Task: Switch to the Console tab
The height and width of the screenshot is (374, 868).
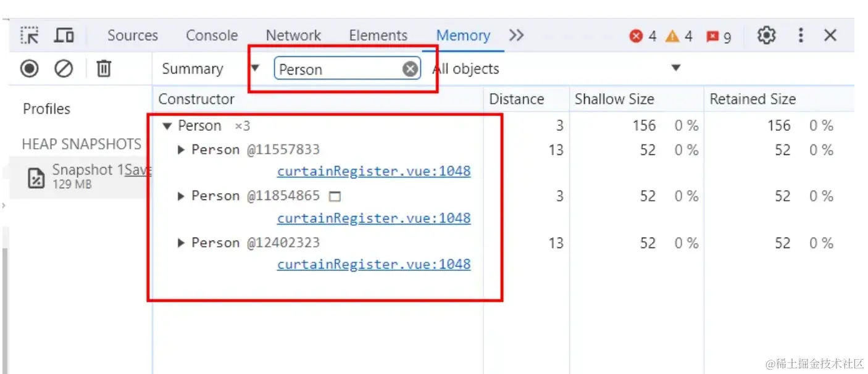Action: click(212, 36)
